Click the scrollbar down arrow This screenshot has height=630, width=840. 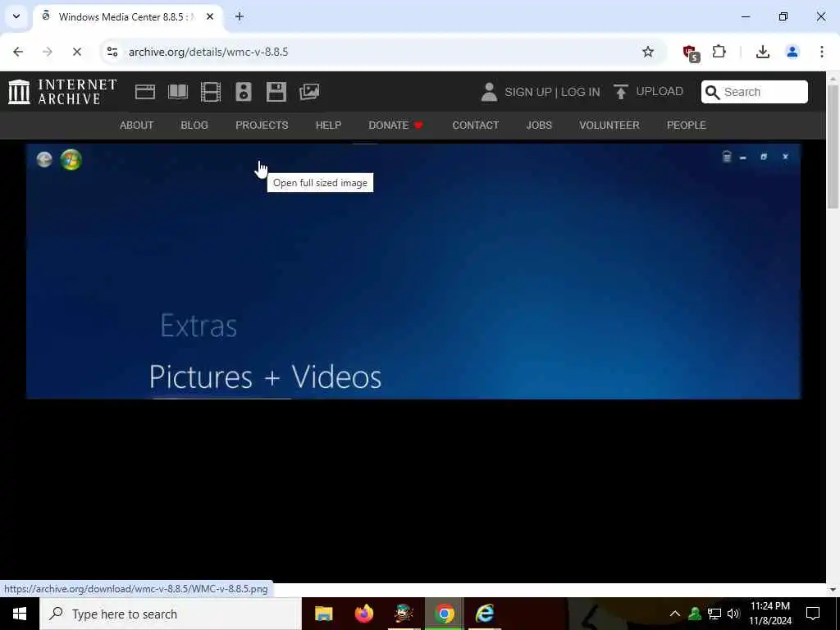(833, 589)
